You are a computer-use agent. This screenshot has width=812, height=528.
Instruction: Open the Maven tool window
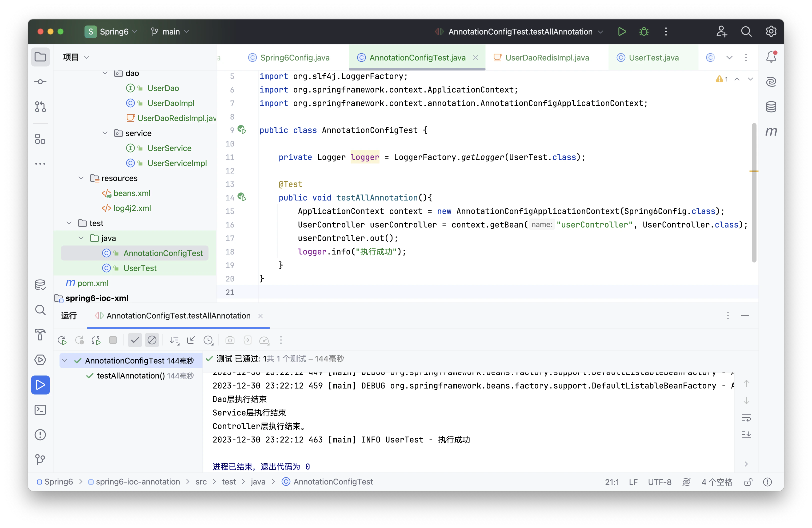[771, 132]
